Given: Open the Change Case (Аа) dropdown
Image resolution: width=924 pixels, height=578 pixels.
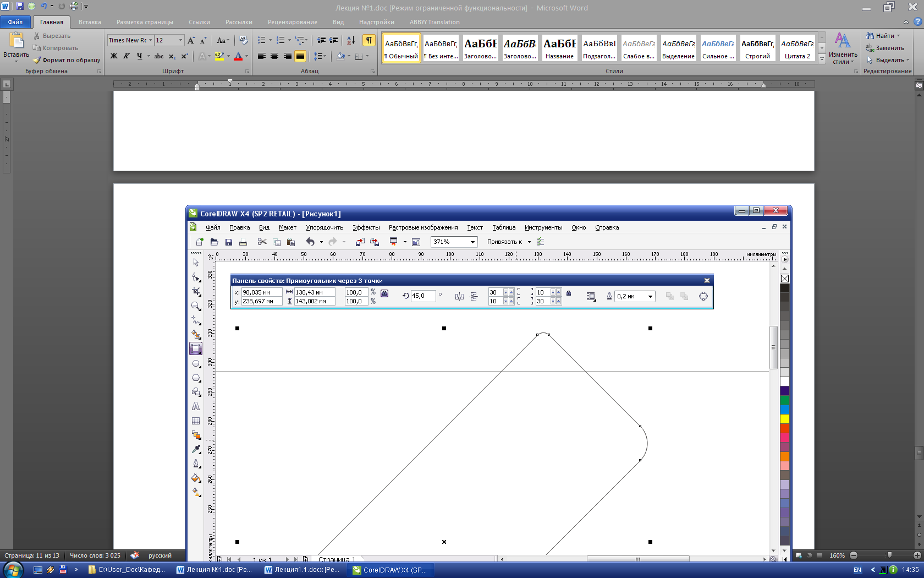Looking at the screenshot, I should [223, 40].
